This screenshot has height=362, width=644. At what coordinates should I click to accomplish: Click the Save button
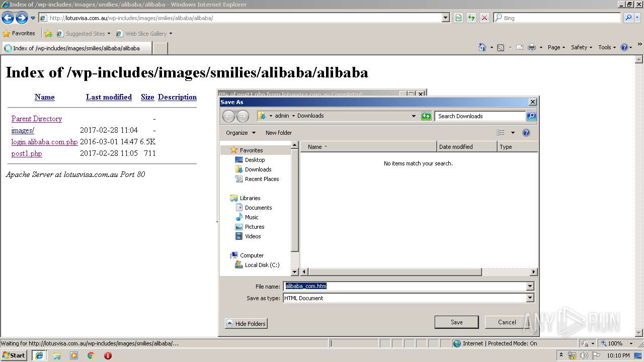pos(457,322)
